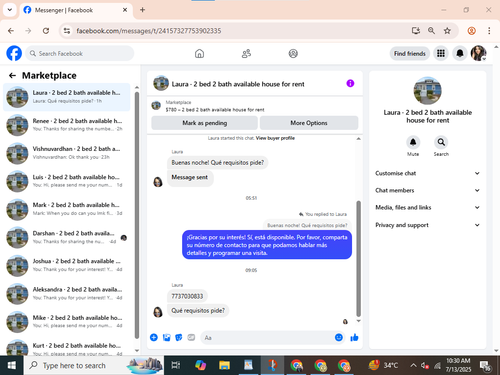The image size is (500, 375).
Task: Send a thumbs-up like
Action: [x=354, y=337]
